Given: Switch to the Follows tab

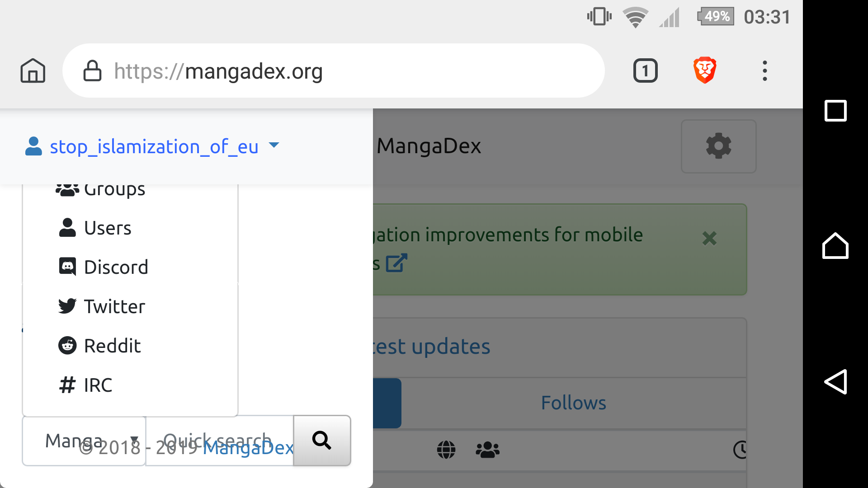Looking at the screenshot, I should tap(573, 403).
